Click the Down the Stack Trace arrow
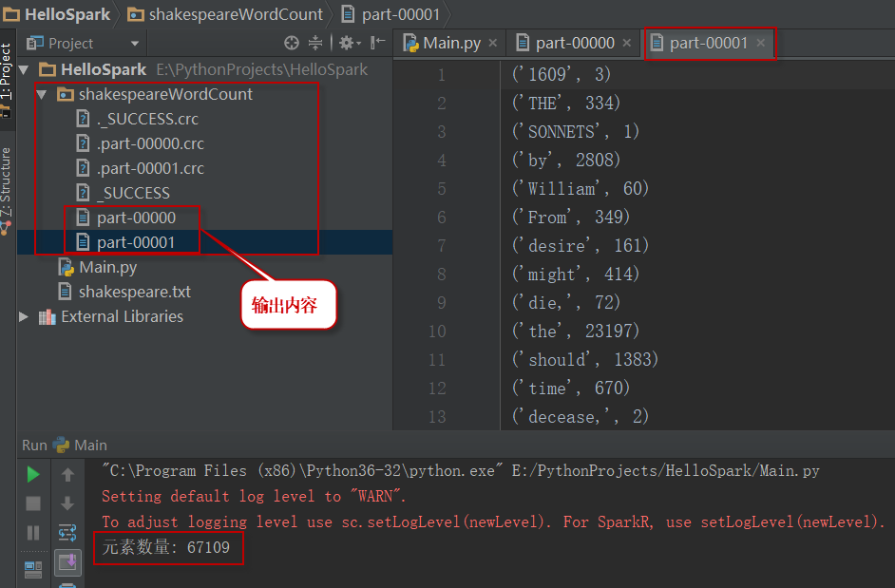Image resolution: width=895 pixels, height=588 pixels. click(67, 503)
